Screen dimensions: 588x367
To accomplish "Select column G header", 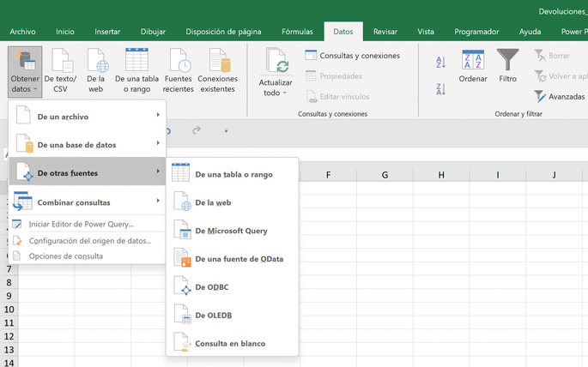I will tap(385, 175).
